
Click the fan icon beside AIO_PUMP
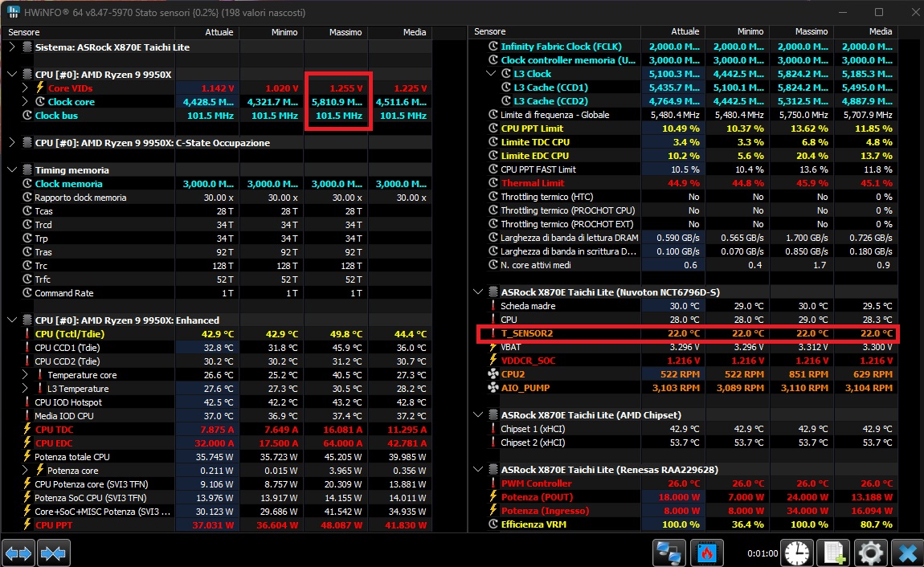click(493, 387)
